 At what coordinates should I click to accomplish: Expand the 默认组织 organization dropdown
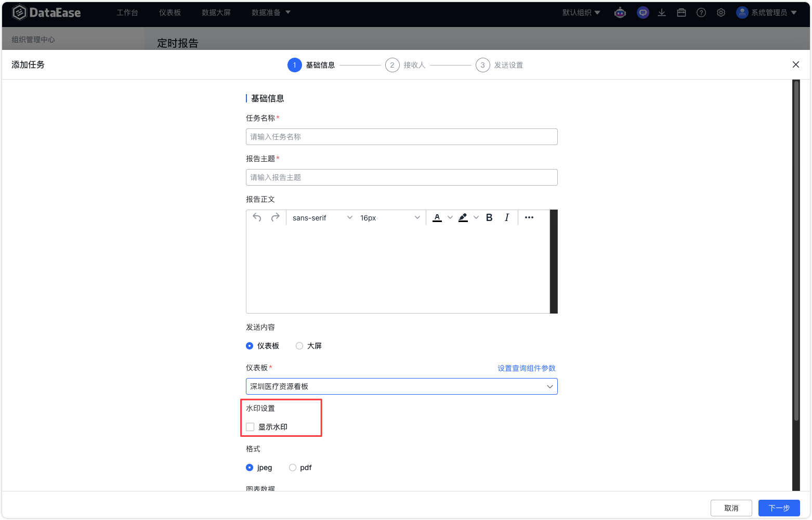[581, 12]
